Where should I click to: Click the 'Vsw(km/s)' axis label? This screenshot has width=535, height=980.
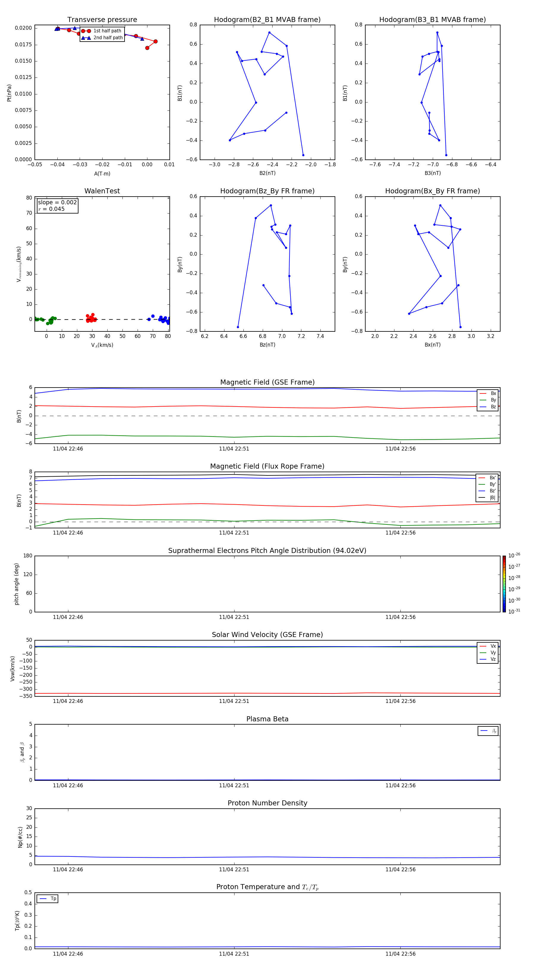tap(12, 668)
